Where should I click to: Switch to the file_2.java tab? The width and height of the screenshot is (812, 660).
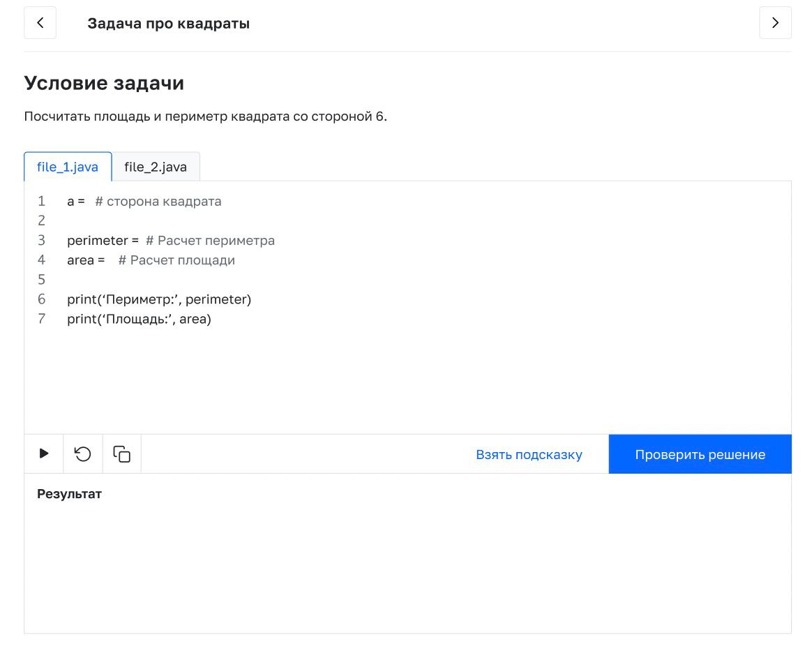[156, 167]
